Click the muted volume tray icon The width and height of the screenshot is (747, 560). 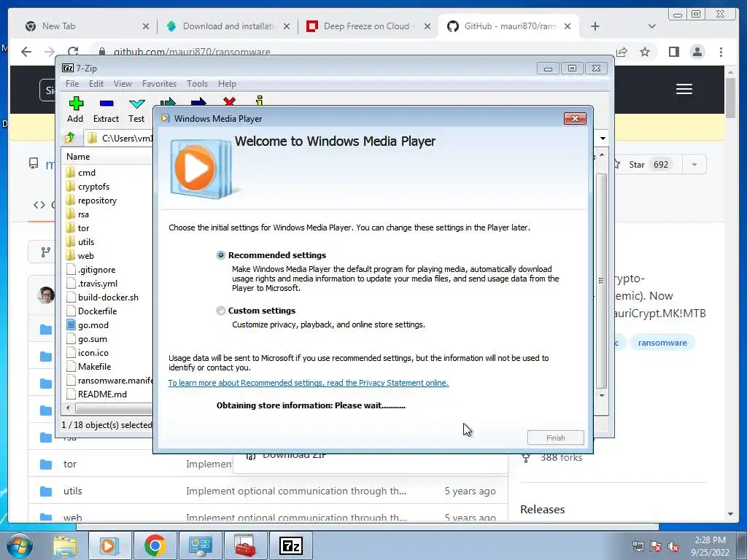pos(673,547)
